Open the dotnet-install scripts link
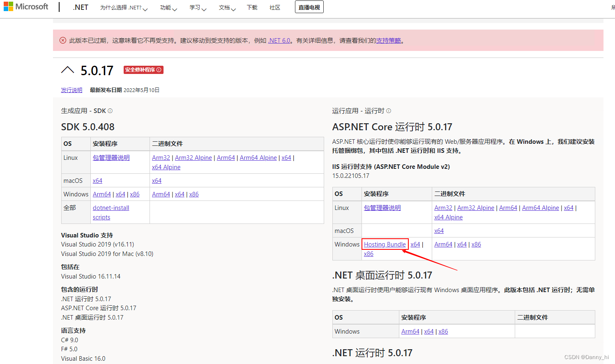 click(111, 212)
